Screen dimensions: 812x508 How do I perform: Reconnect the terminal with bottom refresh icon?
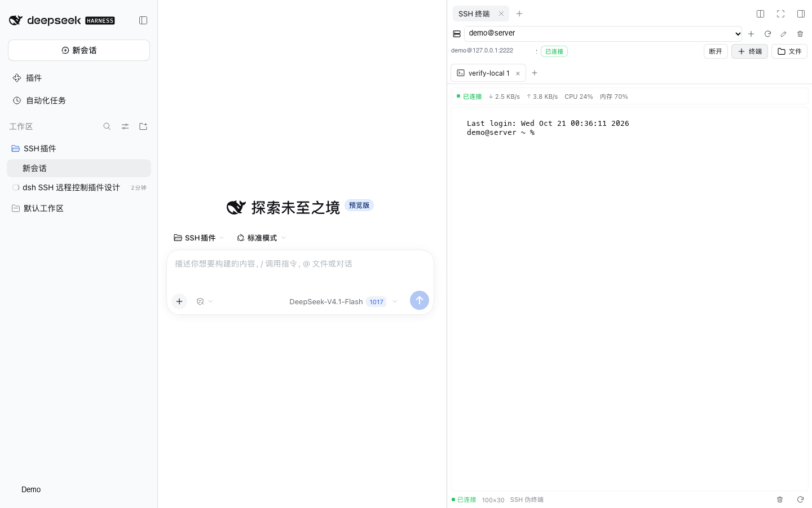(800, 500)
